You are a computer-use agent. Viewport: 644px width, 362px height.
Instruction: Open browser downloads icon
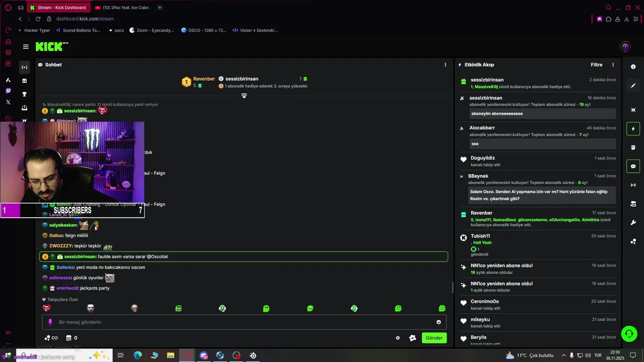[626, 19]
